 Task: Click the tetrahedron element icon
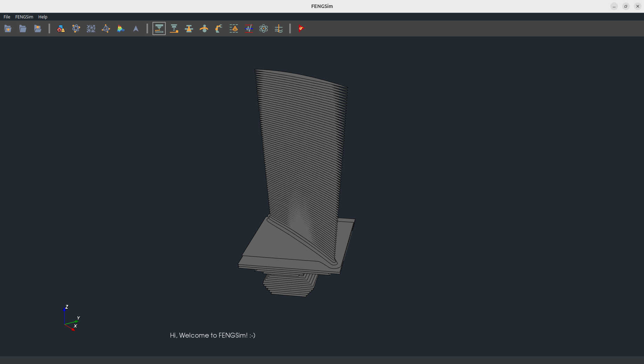106,28
